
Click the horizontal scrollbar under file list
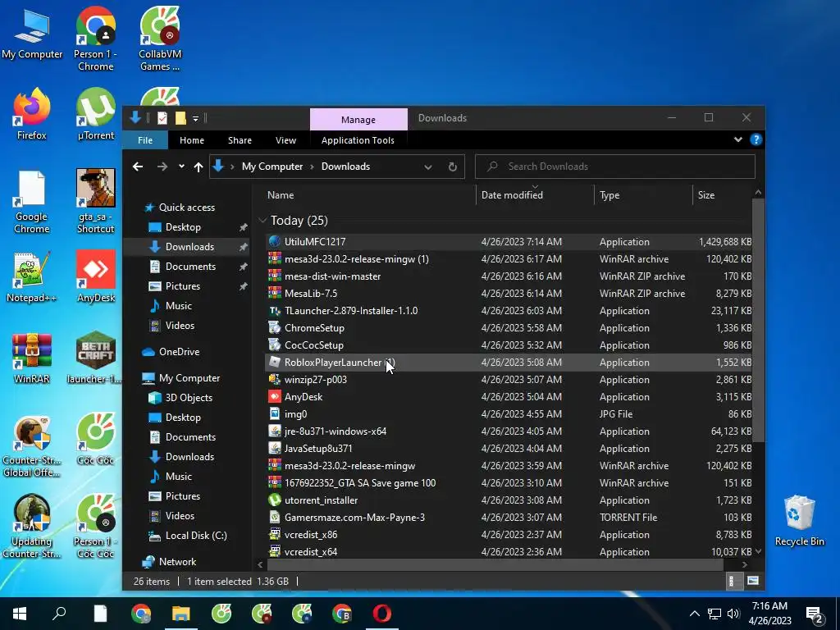(495, 564)
